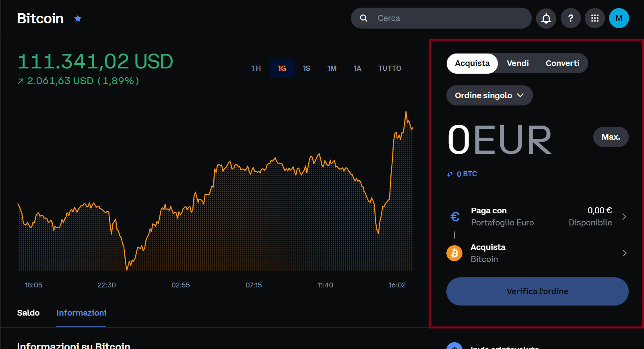This screenshot has height=349, width=644.
Task: Open the profile avatar M
Action: pos(619,18)
